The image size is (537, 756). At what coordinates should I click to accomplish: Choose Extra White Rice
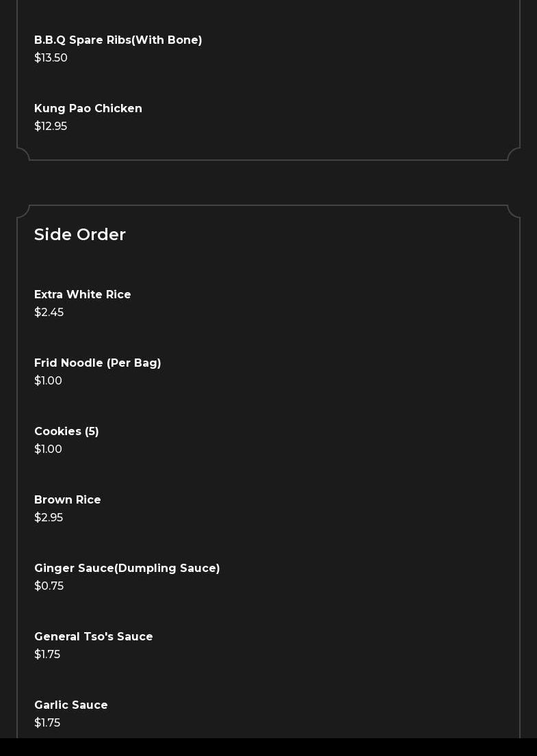[x=83, y=295]
